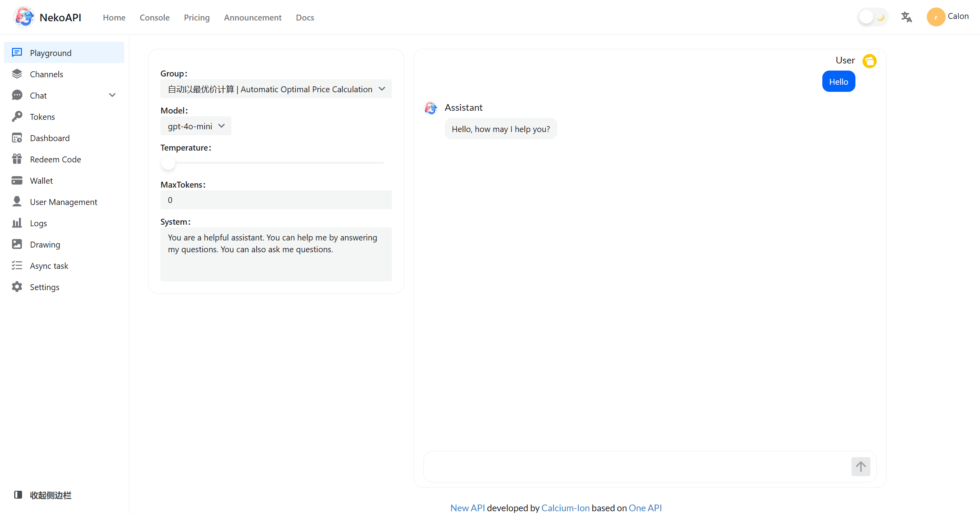The width and height of the screenshot is (980, 514).
Task: Click the Calon user account button
Action: tap(948, 17)
